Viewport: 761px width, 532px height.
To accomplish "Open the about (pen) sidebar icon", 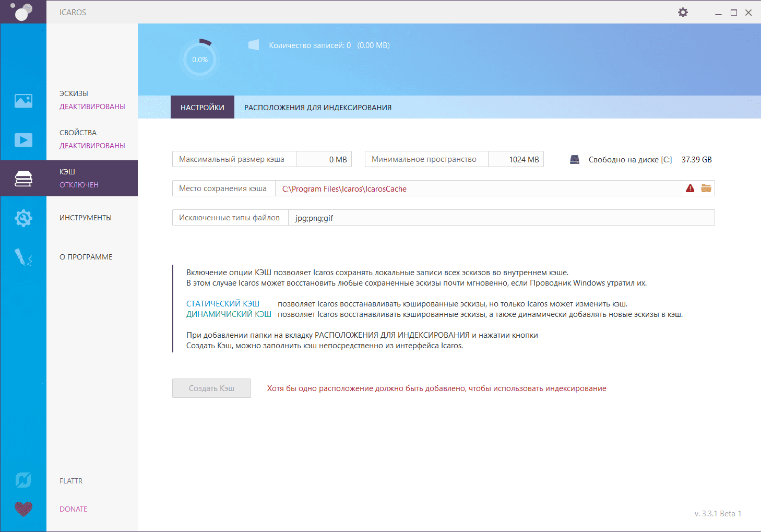I will click(x=23, y=257).
